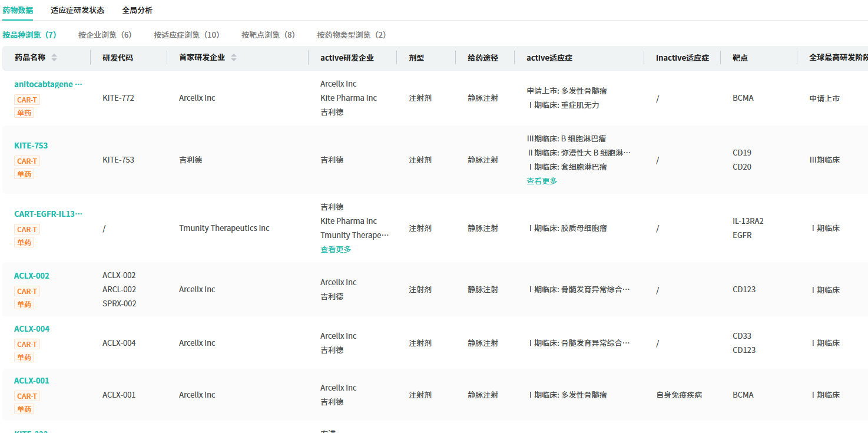The image size is (868, 433).
Task: Click the 单药 tag under ACLX-004
Action: click(24, 357)
